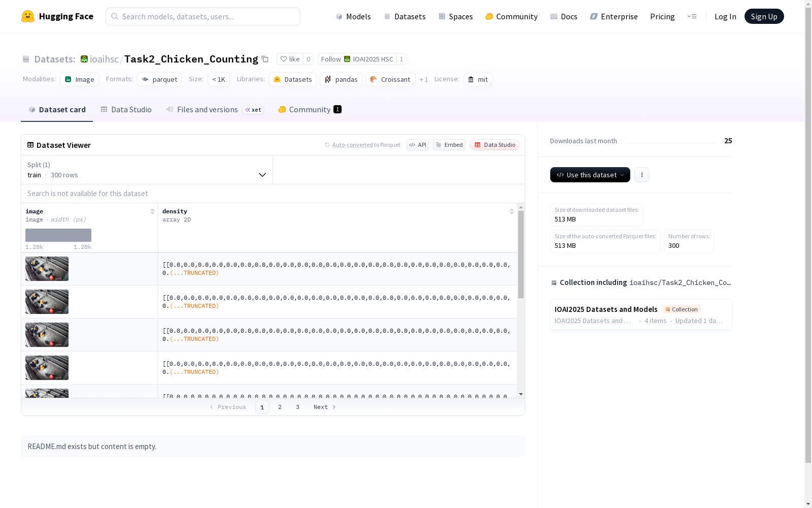
Task: Click the < 1K size tag
Action: tap(219, 79)
